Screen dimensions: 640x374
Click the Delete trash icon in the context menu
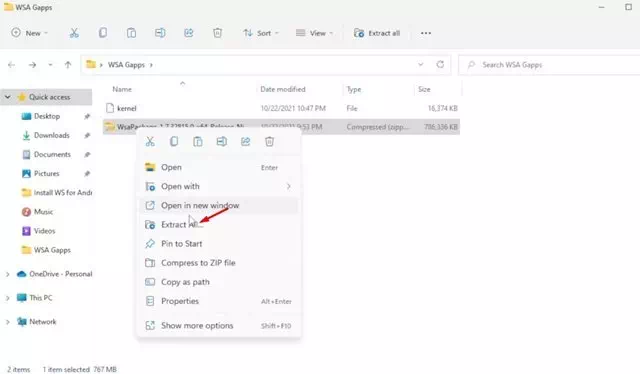pos(269,142)
